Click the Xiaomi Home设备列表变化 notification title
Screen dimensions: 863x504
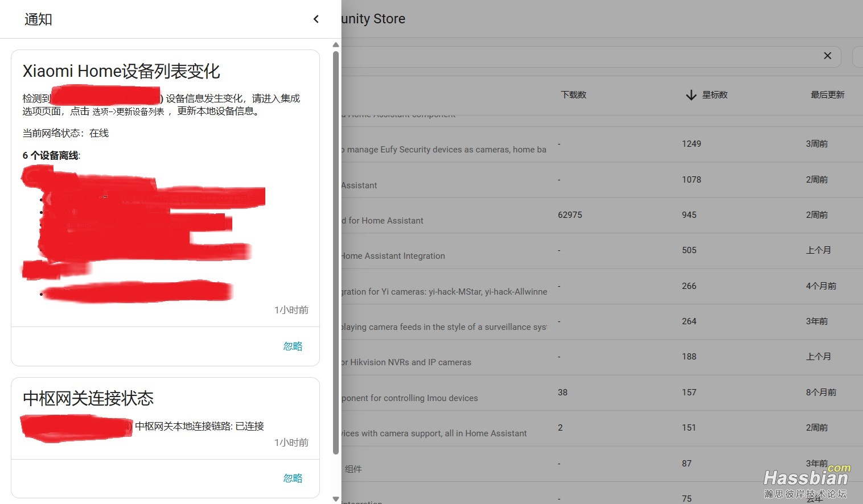tap(121, 71)
